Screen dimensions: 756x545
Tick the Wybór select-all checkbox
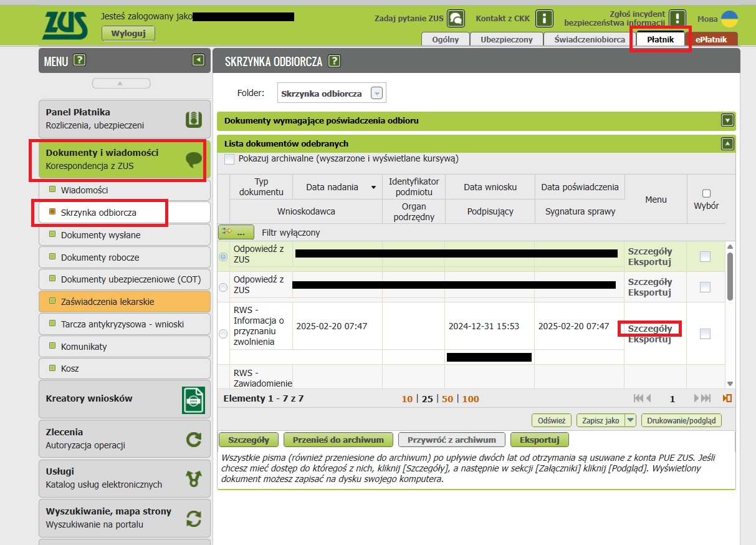click(706, 193)
